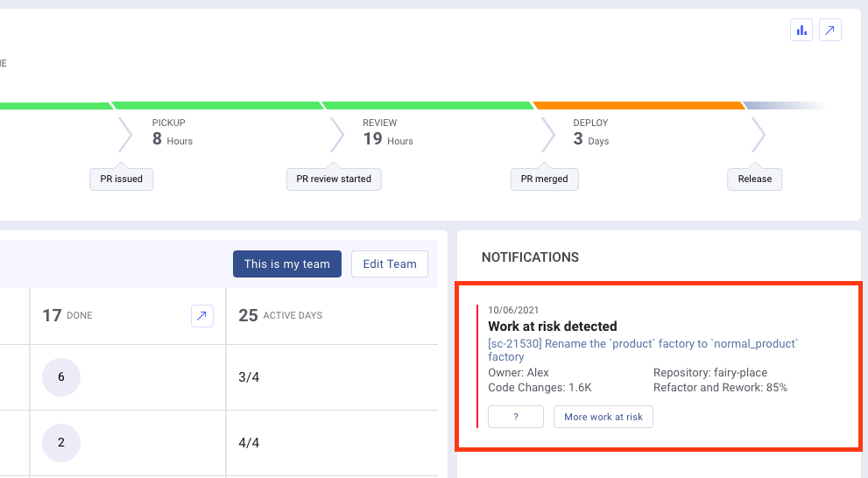Click 'This is my team' button

pos(286,264)
